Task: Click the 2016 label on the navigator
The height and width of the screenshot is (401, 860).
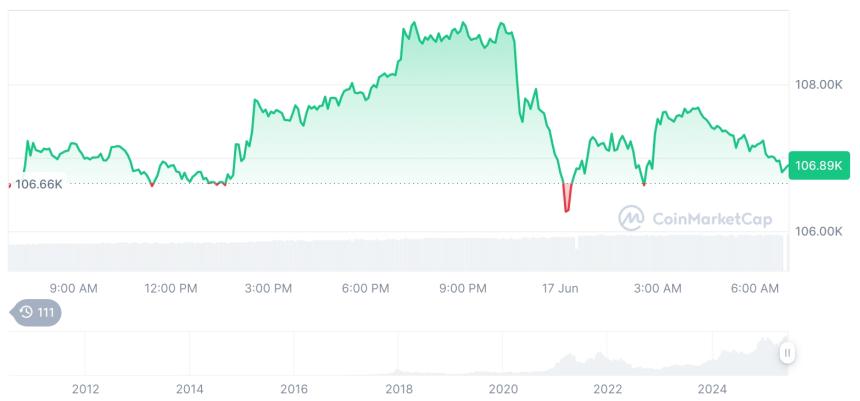Action: pos(294,388)
